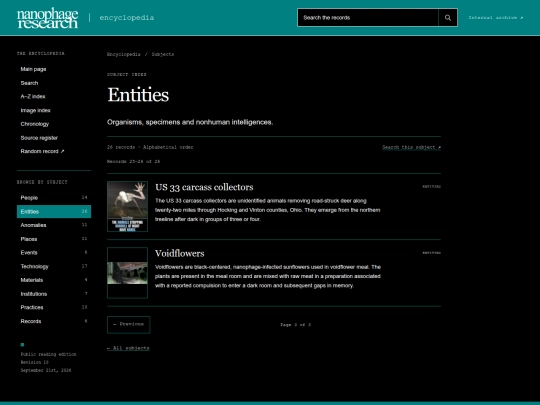The image size is (540, 405).
Task: Open the encyclopedia header link
Action: pos(127,18)
